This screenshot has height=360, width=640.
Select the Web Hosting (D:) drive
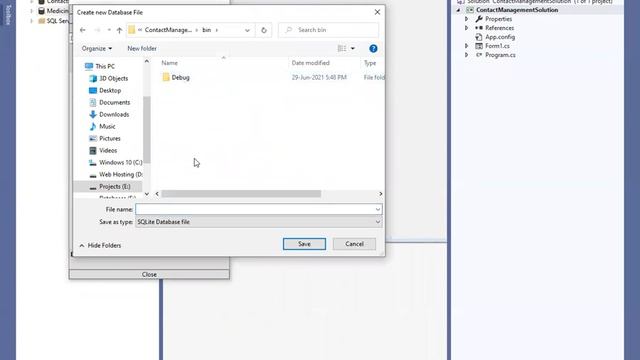(x=120, y=174)
